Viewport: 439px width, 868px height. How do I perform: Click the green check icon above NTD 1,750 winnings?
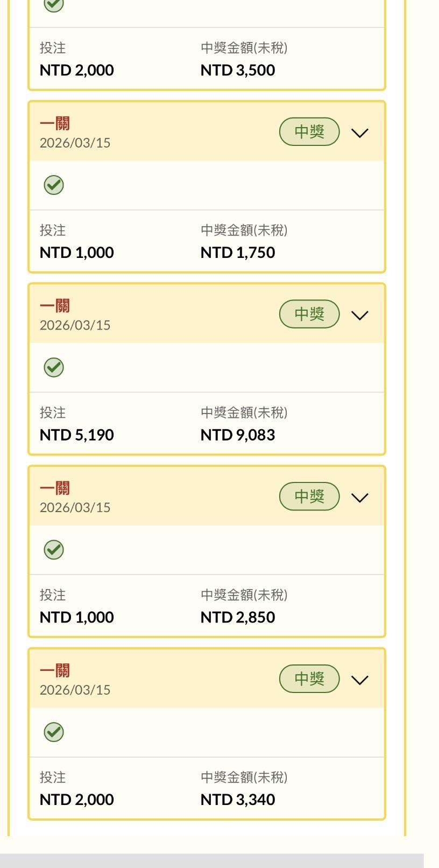tap(54, 185)
